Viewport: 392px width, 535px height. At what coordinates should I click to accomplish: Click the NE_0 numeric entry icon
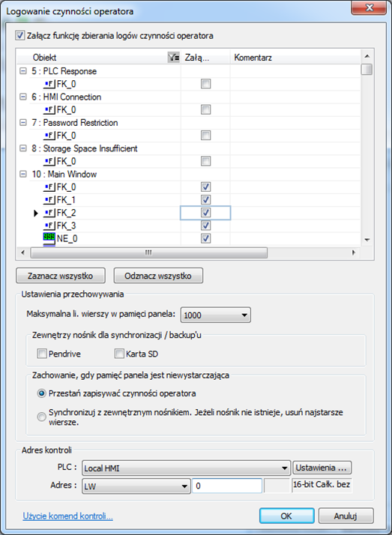(x=49, y=238)
